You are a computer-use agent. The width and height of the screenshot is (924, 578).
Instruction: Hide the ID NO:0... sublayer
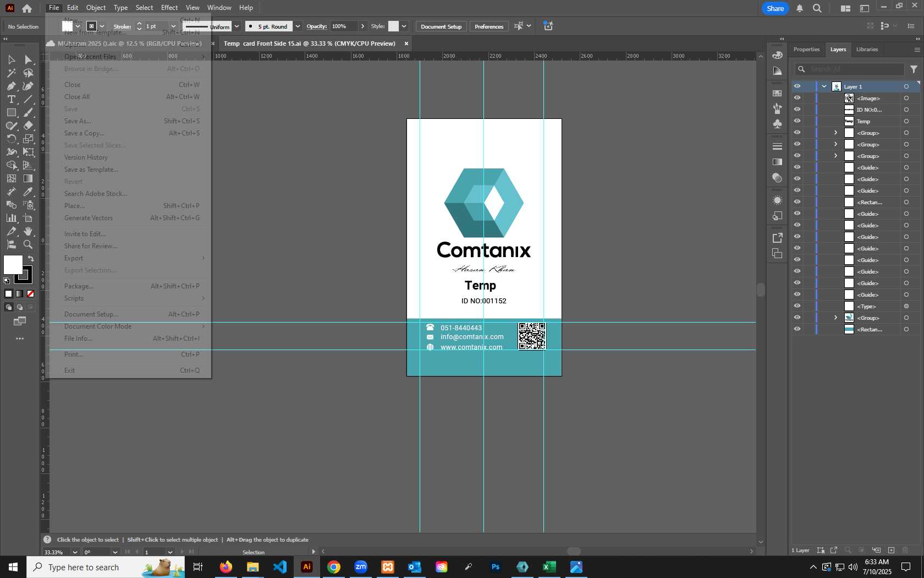(797, 110)
